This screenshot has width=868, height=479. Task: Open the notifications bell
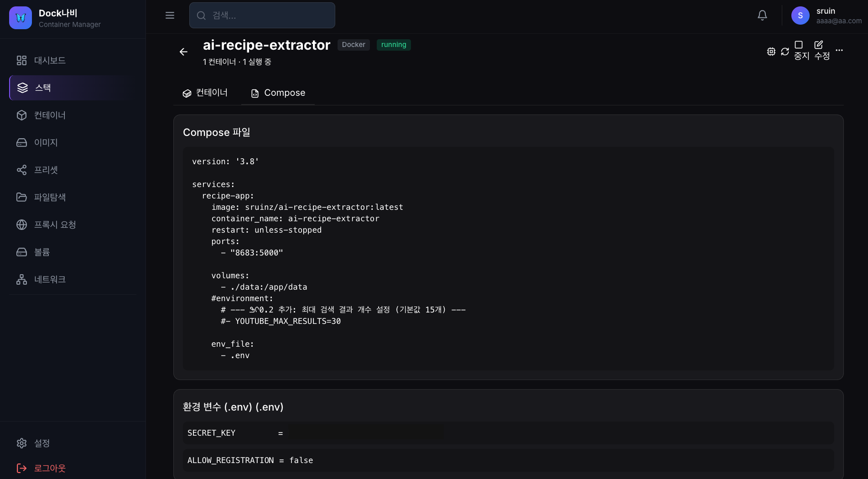(762, 16)
